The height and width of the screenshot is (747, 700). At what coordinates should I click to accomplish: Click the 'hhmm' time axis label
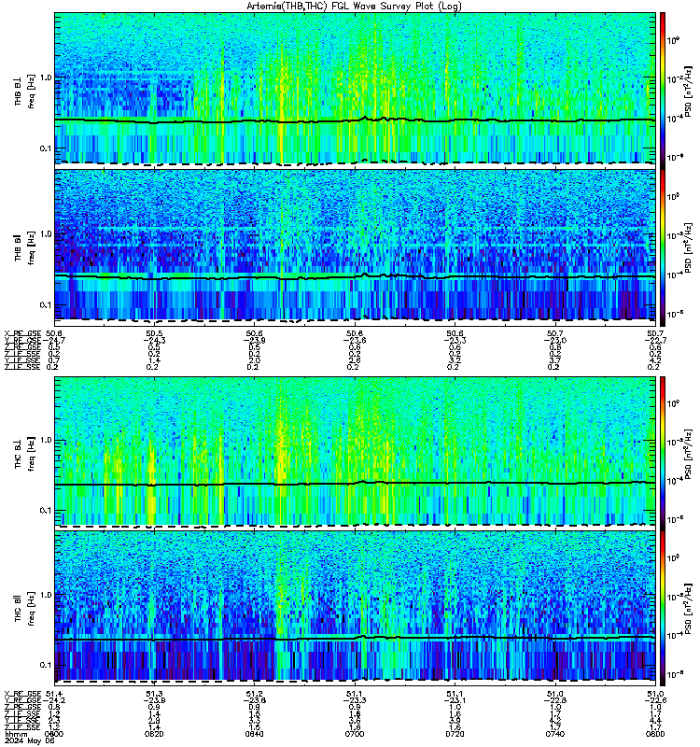(x=16, y=734)
